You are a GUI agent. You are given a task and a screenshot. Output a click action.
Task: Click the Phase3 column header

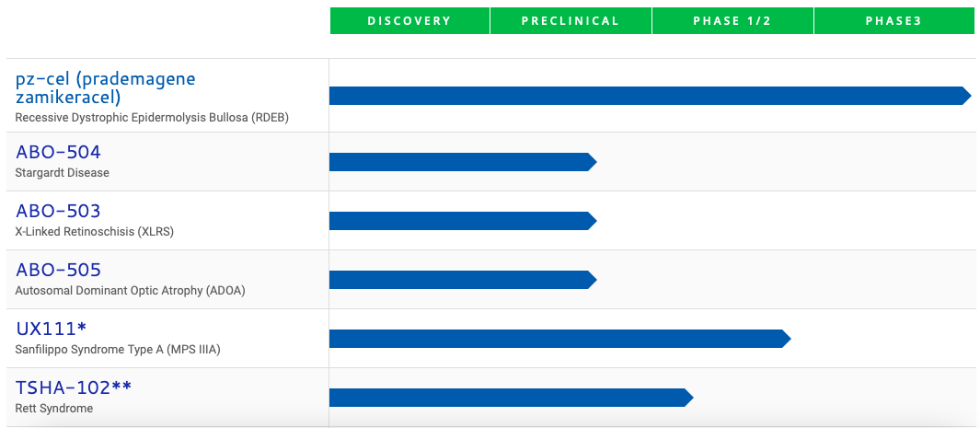[894, 21]
